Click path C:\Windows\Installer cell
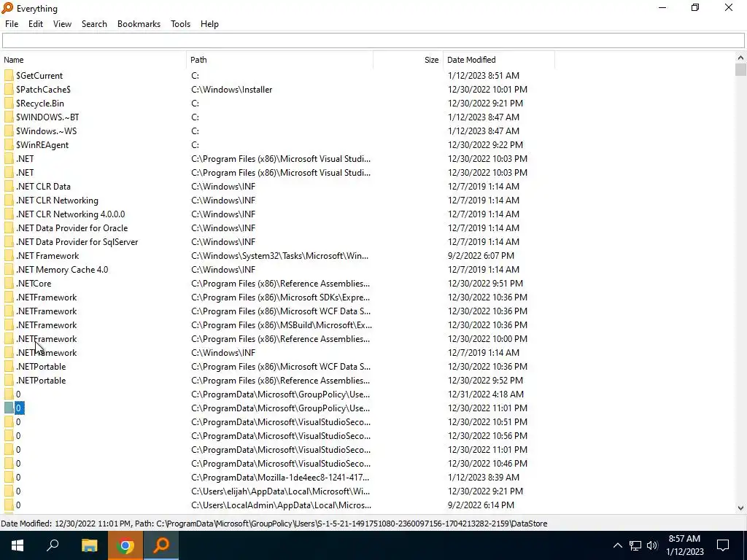The width and height of the screenshot is (747, 560). coord(231,89)
